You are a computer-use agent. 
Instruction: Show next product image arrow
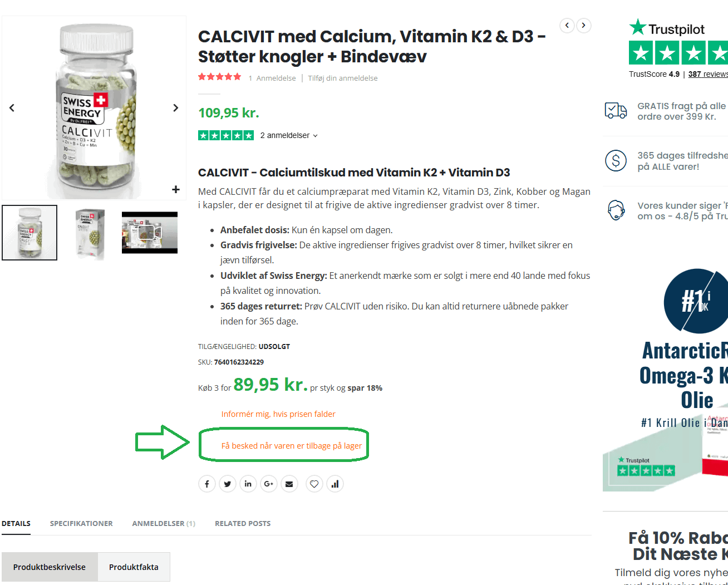tap(176, 108)
